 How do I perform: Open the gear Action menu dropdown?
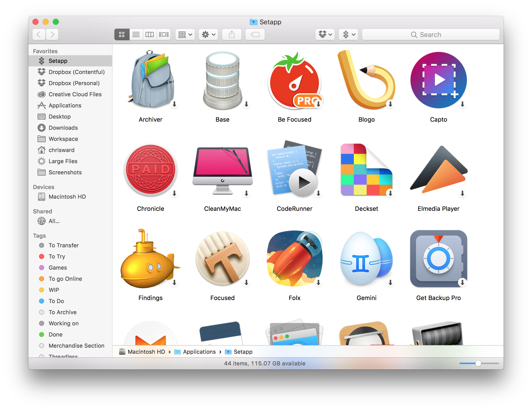point(208,34)
